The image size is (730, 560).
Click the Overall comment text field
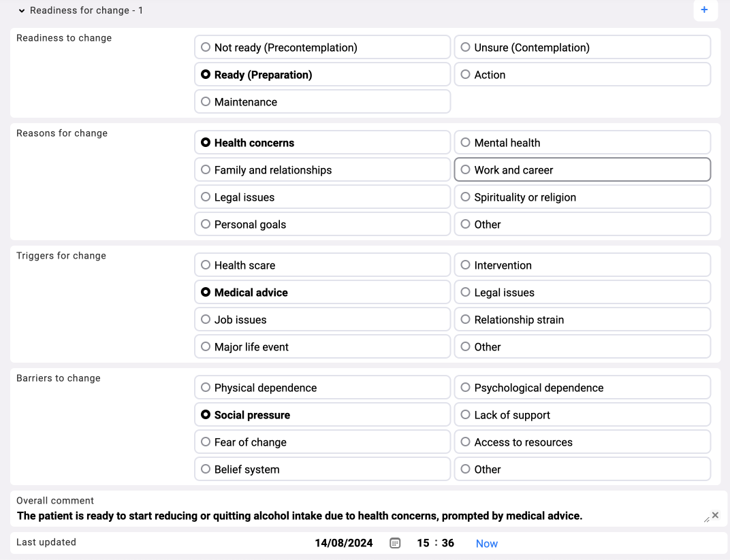point(340,516)
